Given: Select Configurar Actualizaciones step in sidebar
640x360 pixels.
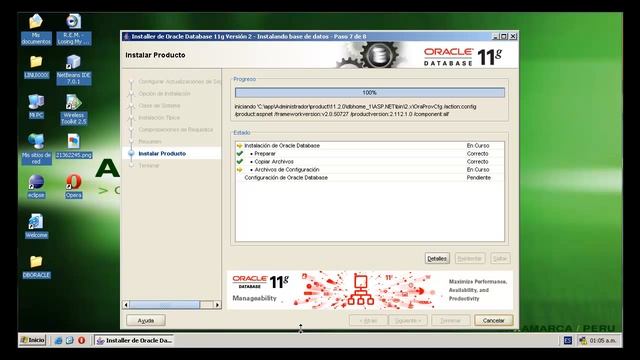Looking at the screenshot, I should coord(179,82).
